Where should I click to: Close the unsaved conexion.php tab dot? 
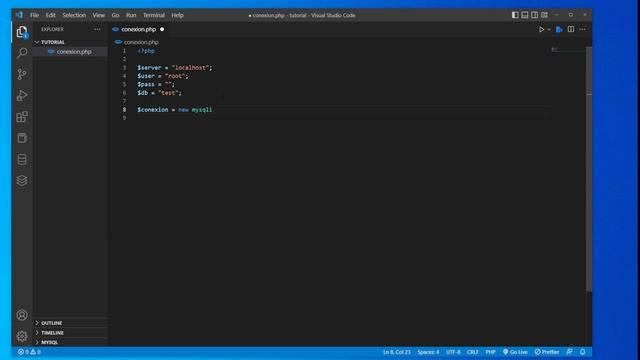[162, 29]
